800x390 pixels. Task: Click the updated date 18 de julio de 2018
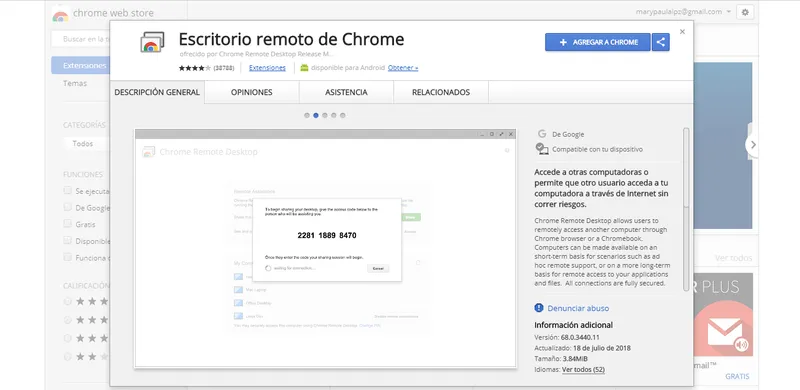602,348
